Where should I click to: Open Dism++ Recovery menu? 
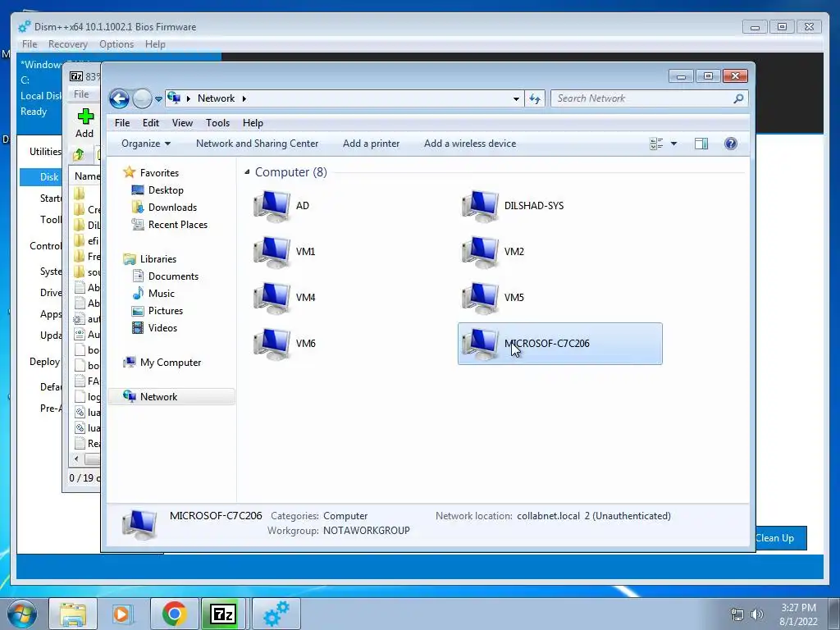tap(67, 44)
